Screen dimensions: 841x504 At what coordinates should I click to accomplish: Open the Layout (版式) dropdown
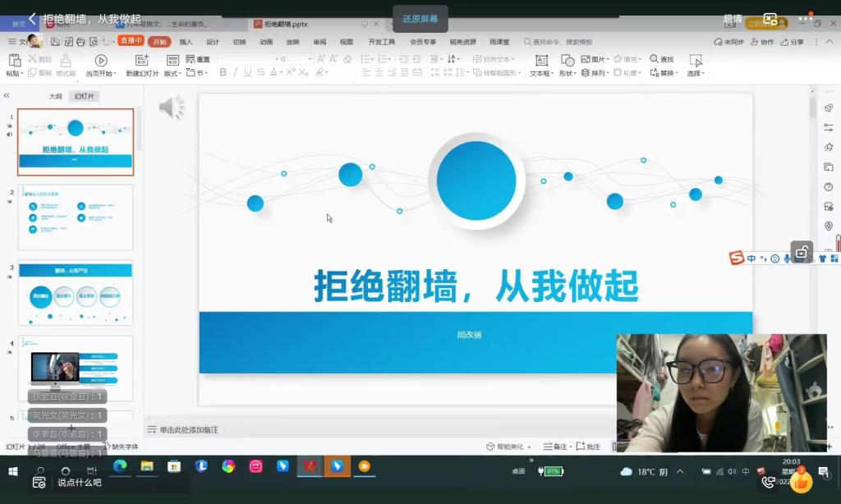tap(172, 73)
